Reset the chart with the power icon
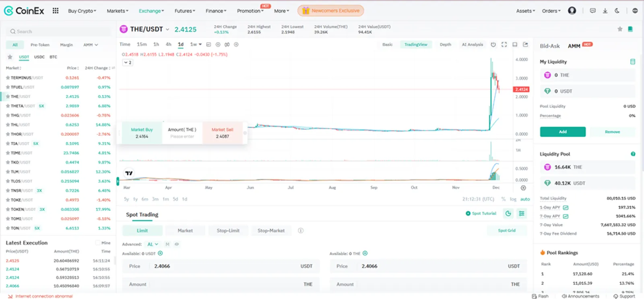This screenshot has width=644, height=299. [x=493, y=45]
